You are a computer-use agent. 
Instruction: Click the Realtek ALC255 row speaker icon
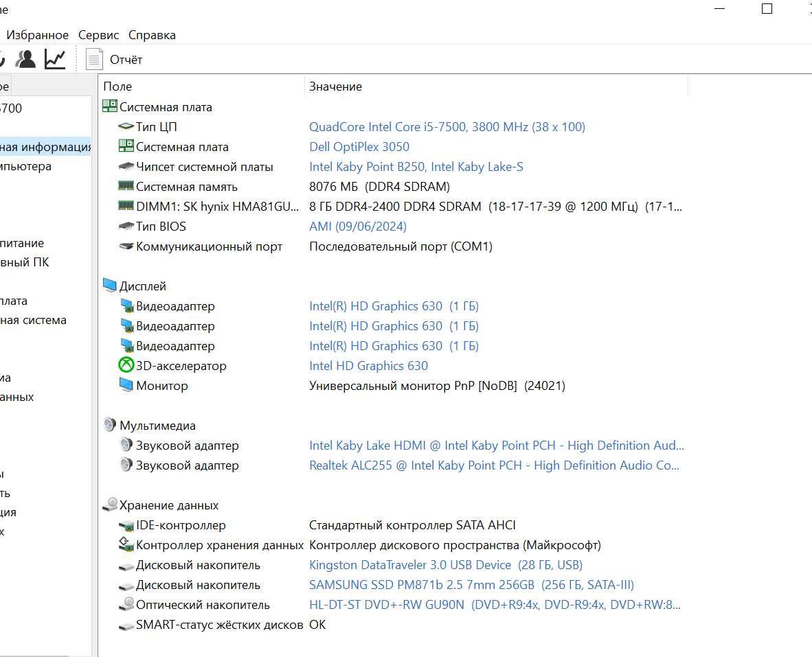[x=126, y=465]
